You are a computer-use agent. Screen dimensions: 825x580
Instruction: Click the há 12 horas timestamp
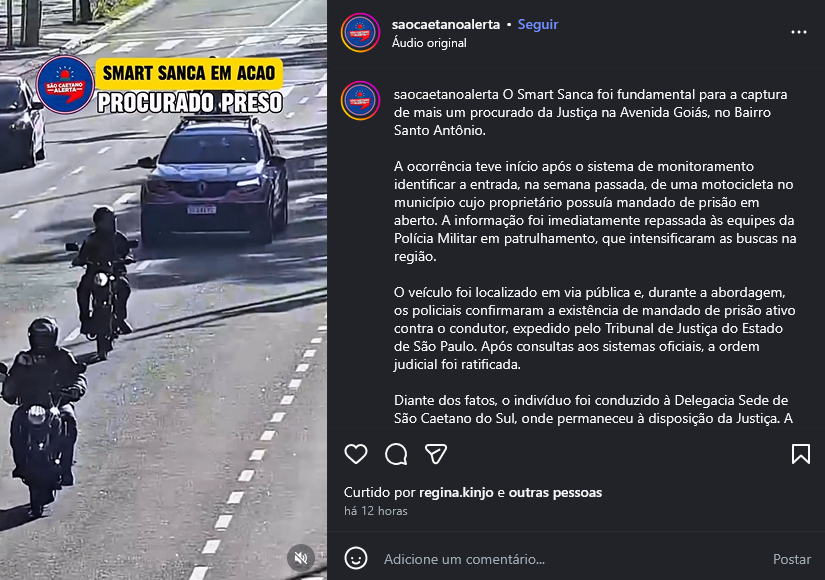click(x=376, y=511)
